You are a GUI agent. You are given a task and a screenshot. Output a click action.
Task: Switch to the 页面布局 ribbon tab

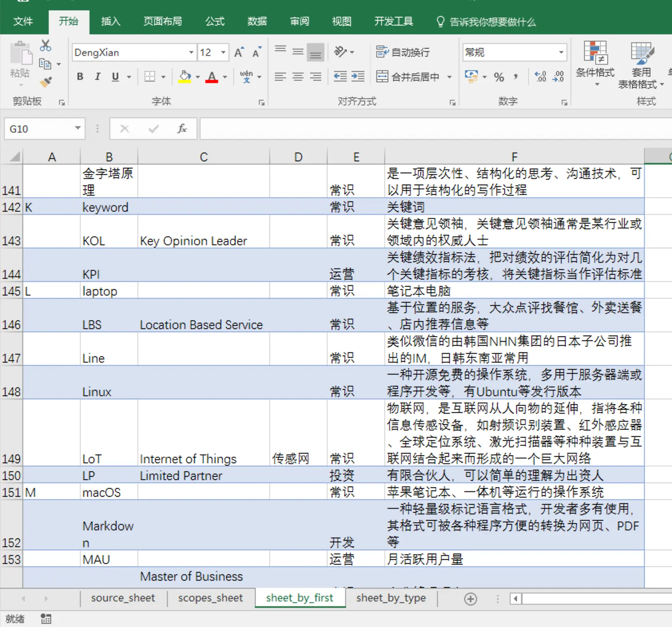(x=163, y=21)
